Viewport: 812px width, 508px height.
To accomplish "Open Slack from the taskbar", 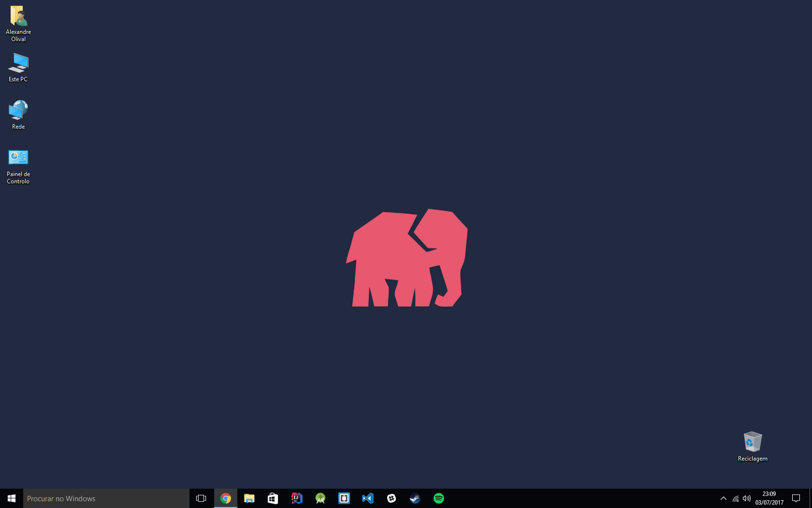I will pos(391,498).
